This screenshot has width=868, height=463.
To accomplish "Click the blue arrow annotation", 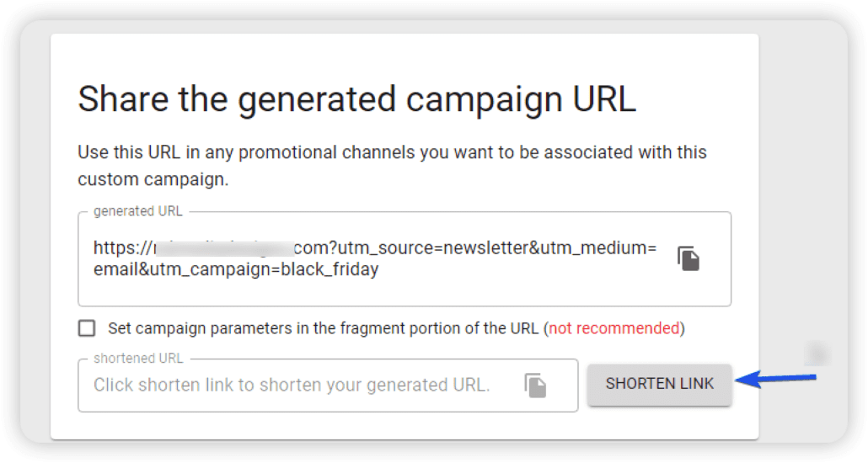I will tap(775, 379).
